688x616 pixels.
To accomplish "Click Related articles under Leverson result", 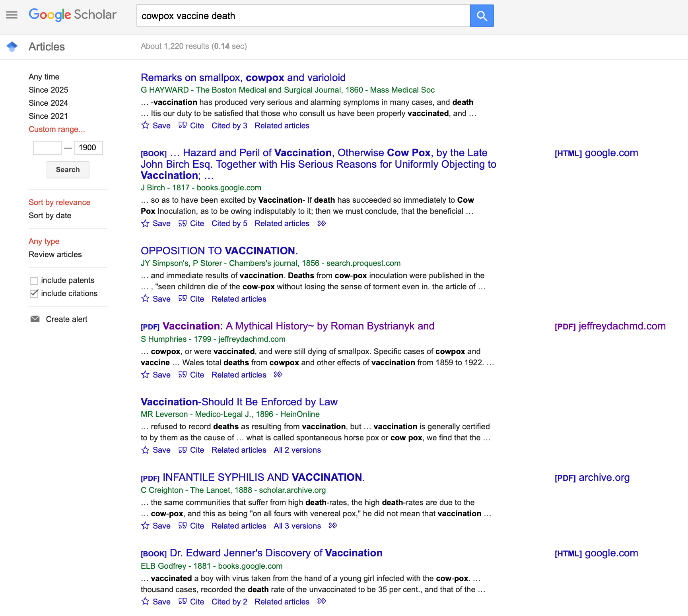I will point(239,450).
